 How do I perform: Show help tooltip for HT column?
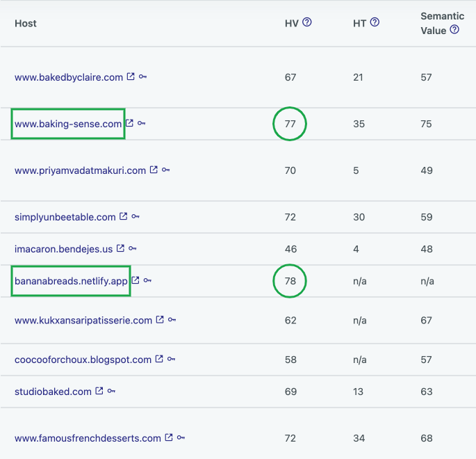375,22
